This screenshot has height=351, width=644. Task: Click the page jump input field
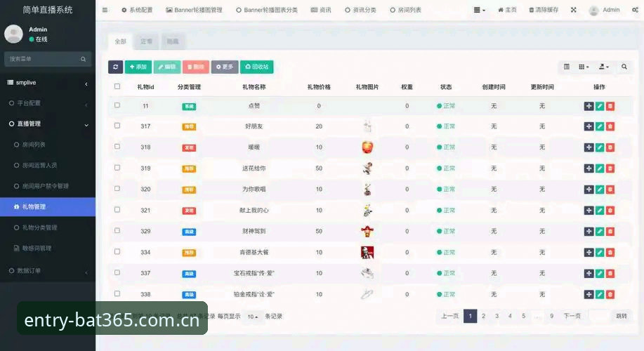point(599,316)
